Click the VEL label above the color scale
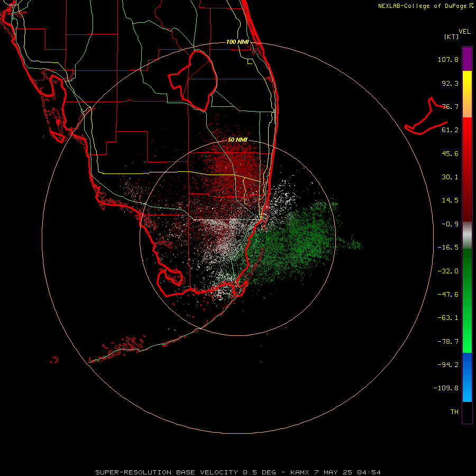 click(x=464, y=31)
